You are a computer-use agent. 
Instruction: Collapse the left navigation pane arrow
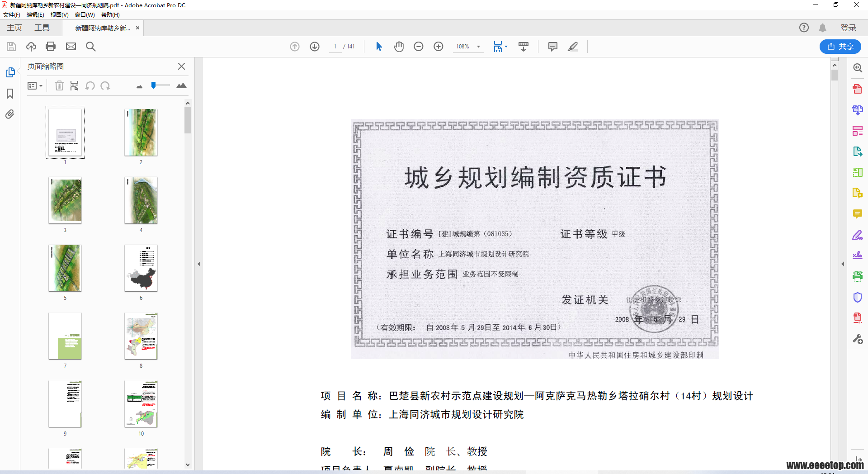(x=199, y=264)
